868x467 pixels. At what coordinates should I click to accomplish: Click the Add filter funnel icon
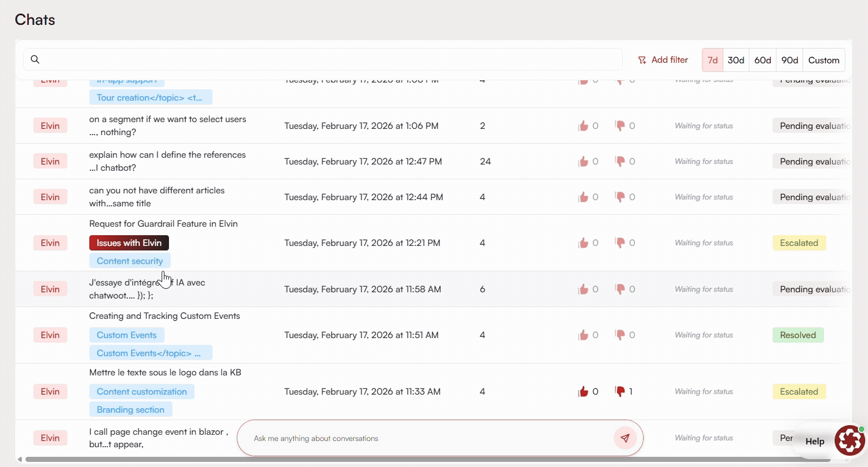coord(642,60)
